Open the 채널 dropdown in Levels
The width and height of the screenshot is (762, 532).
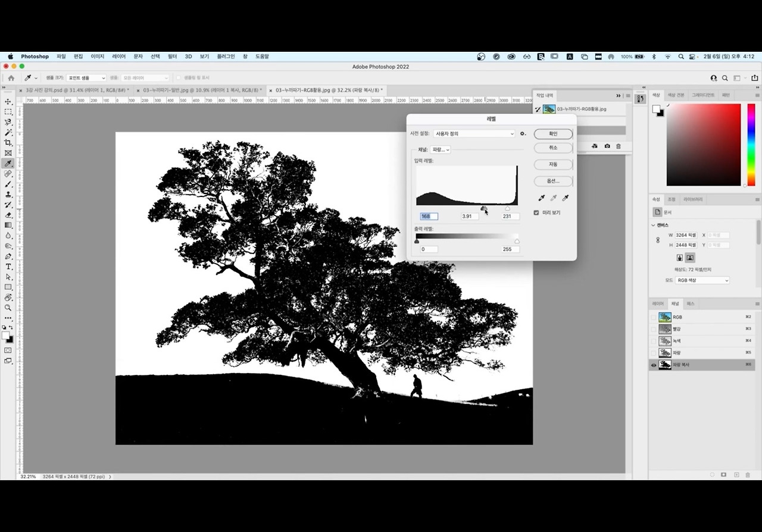[x=441, y=149]
